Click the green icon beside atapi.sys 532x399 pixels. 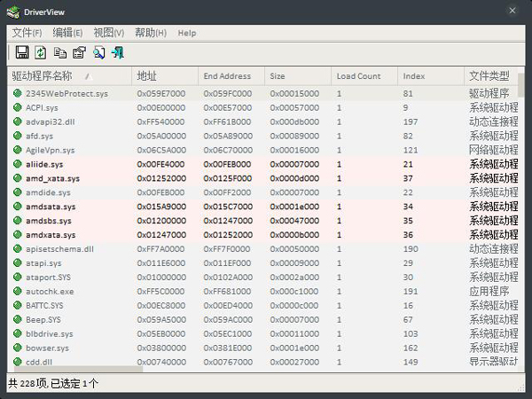point(18,263)
